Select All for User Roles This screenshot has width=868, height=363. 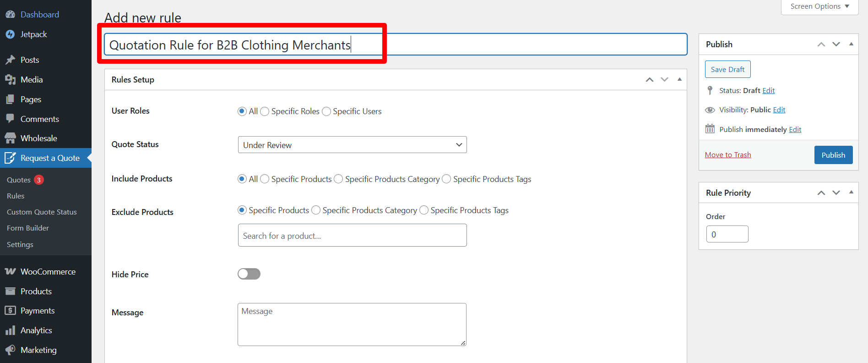coord(242,111)
